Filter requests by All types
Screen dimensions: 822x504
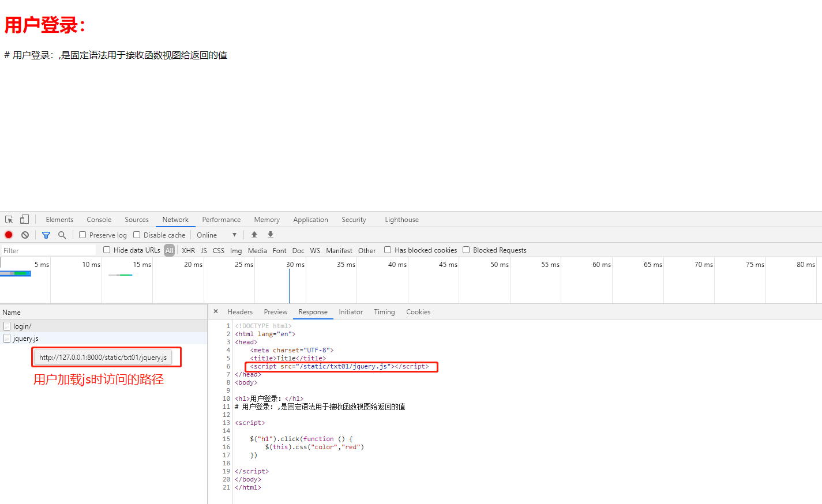169,250
